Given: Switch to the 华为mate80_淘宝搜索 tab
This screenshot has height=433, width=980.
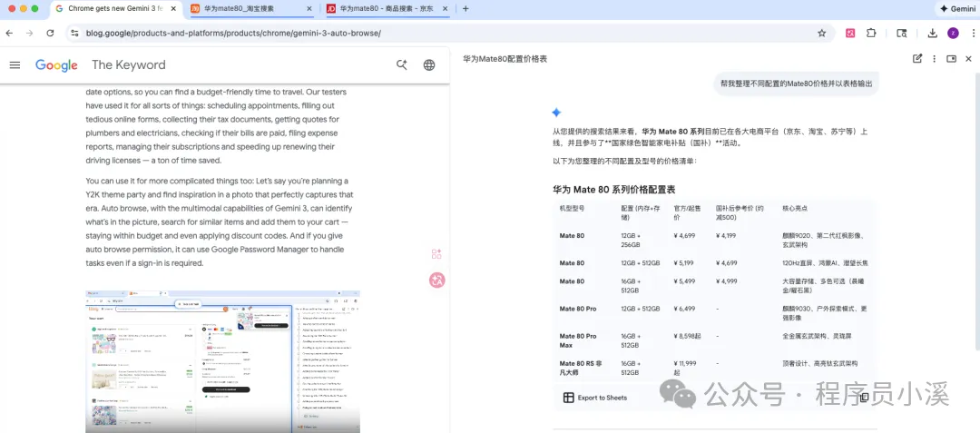Looking at the screenshot, I should tap(250, 9).
